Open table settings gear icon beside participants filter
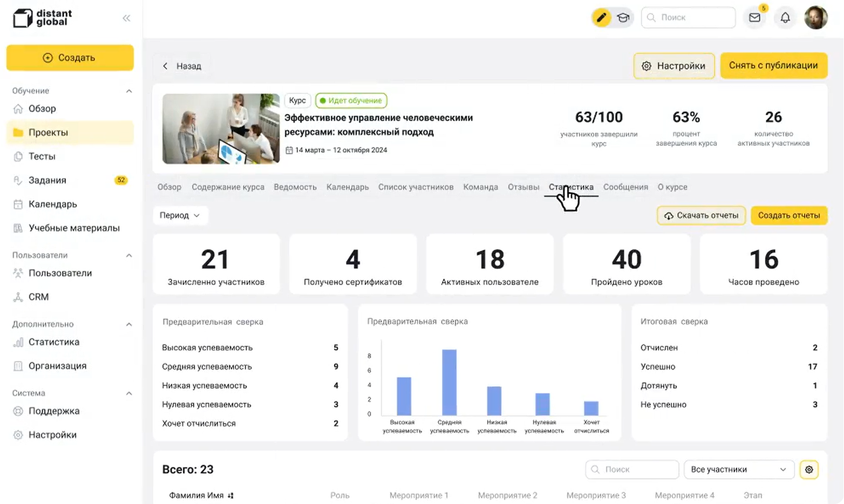Screen dimensions: 844x504 [x=809, y=469]
